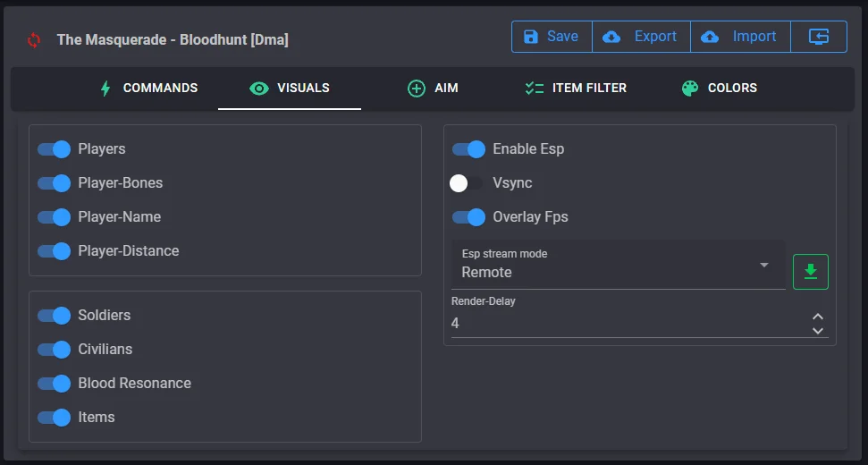The image size is (868, 465).
Task: Enable the Vsync toggle
Action: pyautogui.click(x=468, y=183)
